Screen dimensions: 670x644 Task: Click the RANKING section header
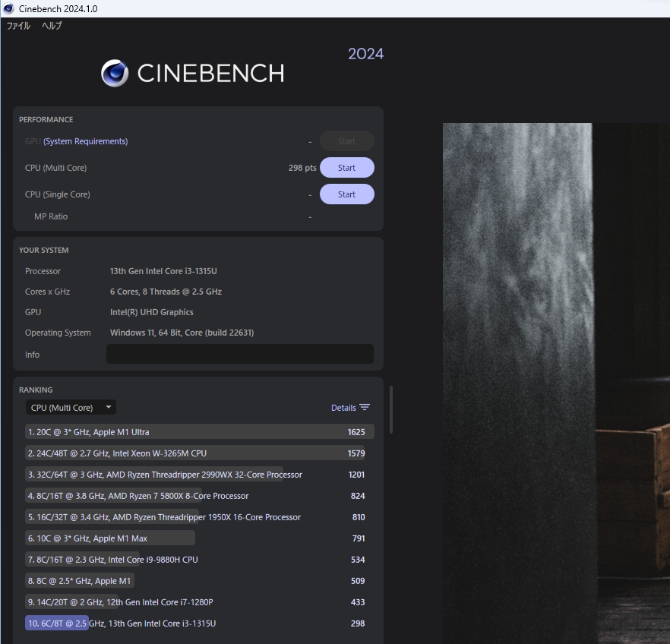point(36,390)
